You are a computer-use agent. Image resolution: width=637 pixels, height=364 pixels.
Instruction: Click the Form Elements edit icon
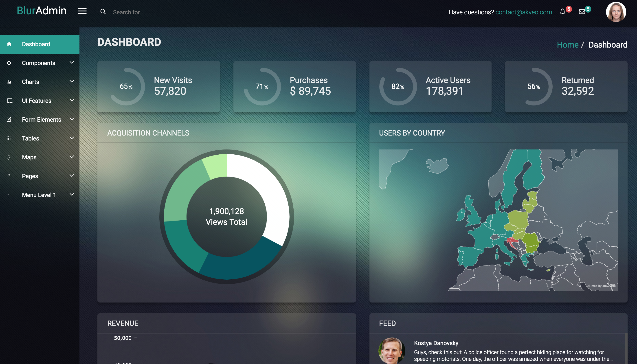pos(9,119)
